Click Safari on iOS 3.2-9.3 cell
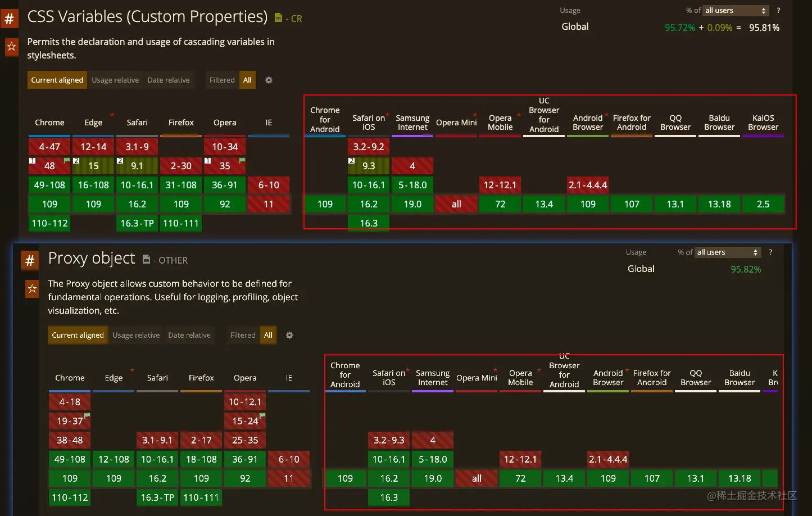This screenshot has height=516, width=812. click(389, 440)
